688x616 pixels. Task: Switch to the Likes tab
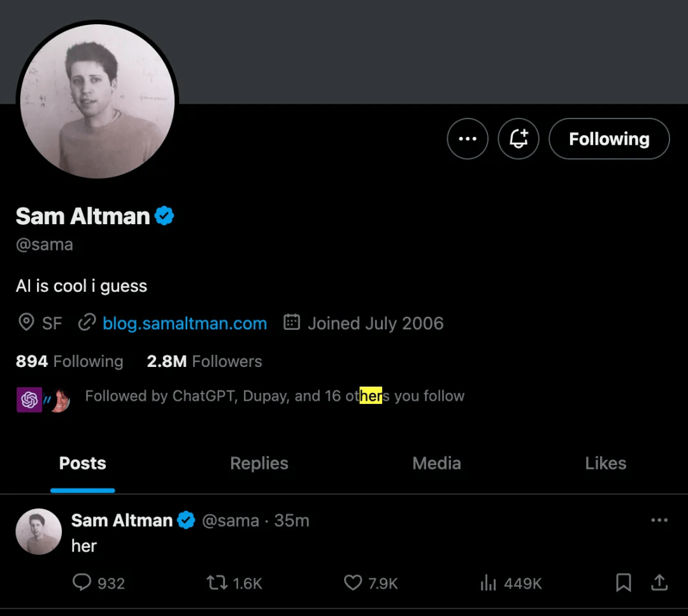point(605,463)
